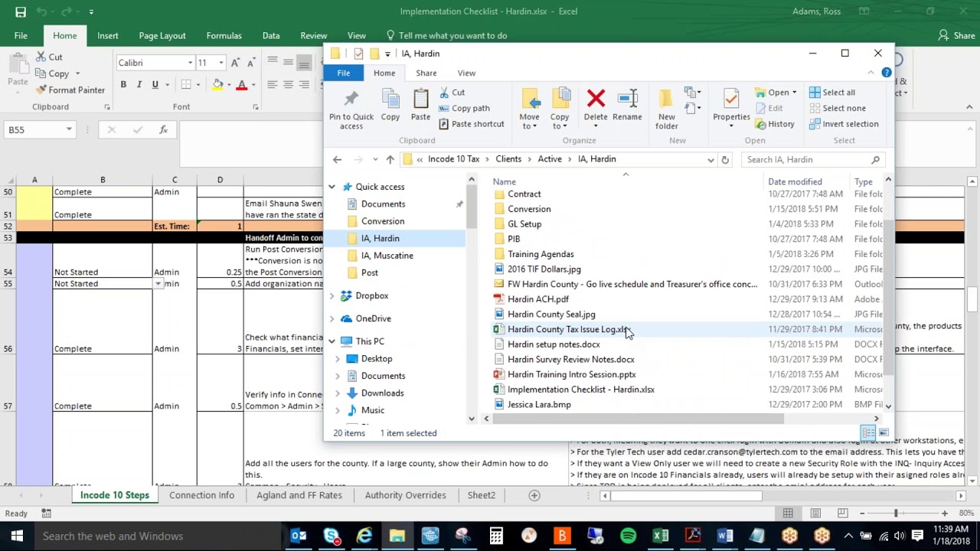Click the Search IA, Hardin search box
Screen dimensions: 980x551
[812, 159]
